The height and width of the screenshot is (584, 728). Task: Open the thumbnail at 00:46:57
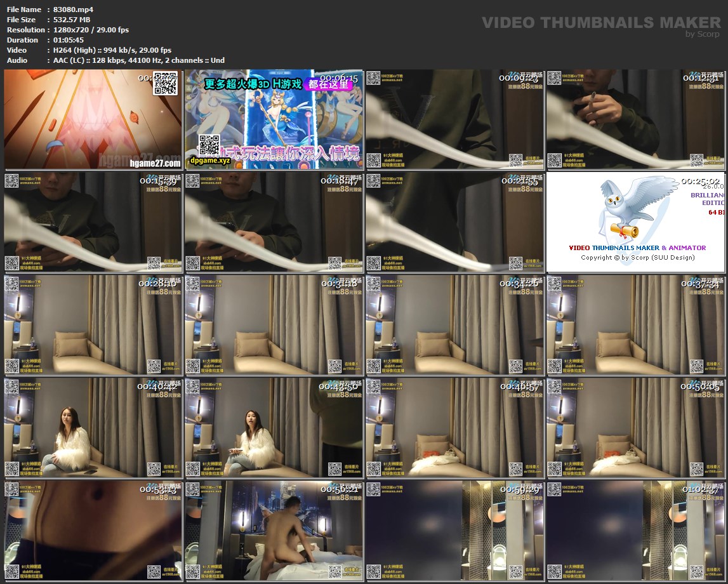point(454,428)
